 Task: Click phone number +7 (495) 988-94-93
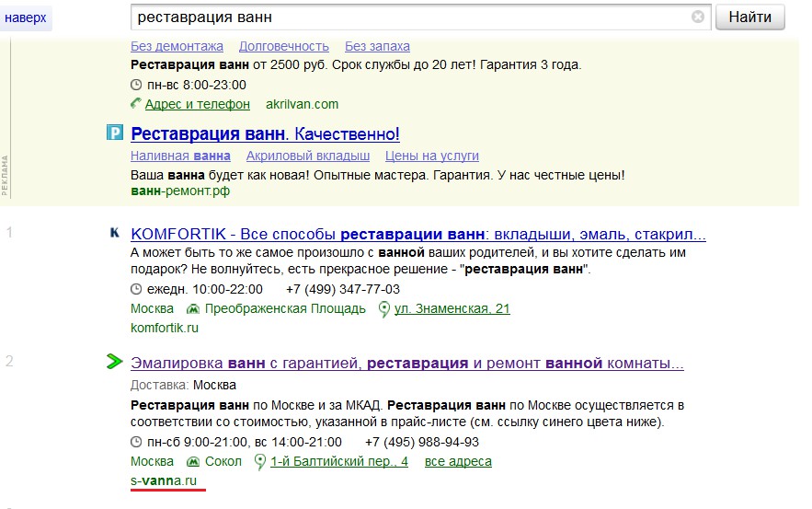pyautogui.click(x=421, y=442)
